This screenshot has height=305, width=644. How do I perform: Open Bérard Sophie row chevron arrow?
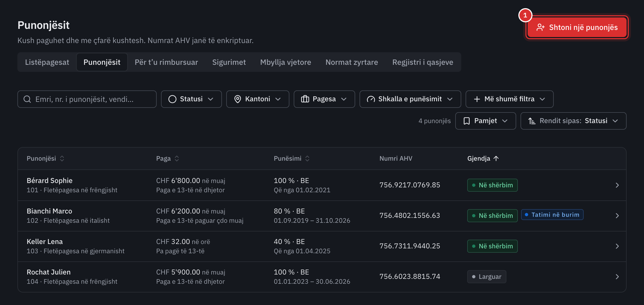tap(617, 185)
